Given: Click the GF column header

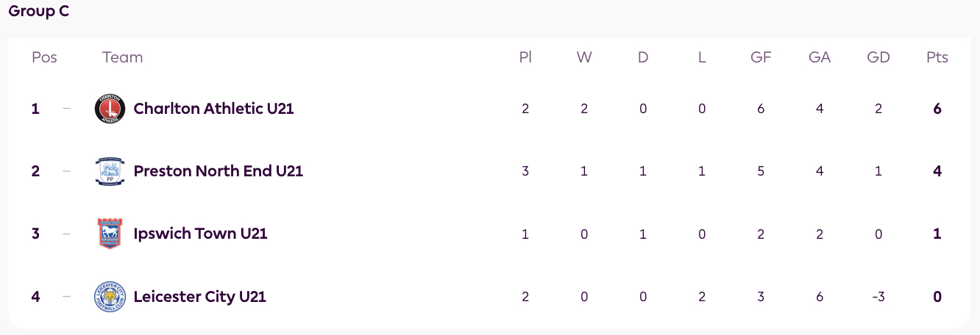Looking at the screenshot, I should coord(761,57).
